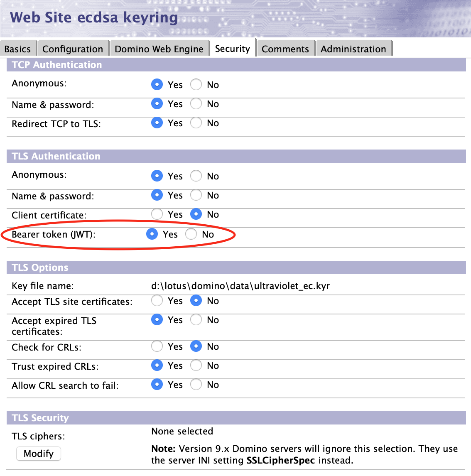Click the bold SSLCipherSpec text in note
Screen dimensions: 471x476
(281, 461)
